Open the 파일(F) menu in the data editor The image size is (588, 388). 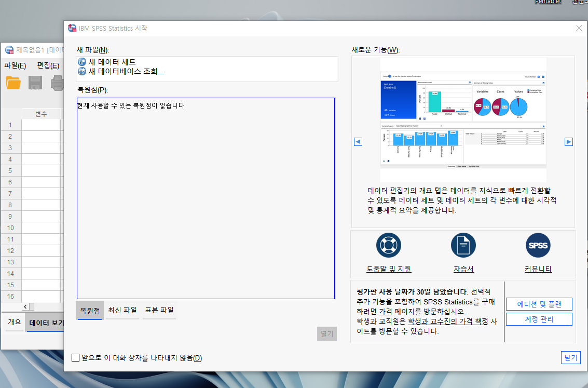[x=15, y=65]
